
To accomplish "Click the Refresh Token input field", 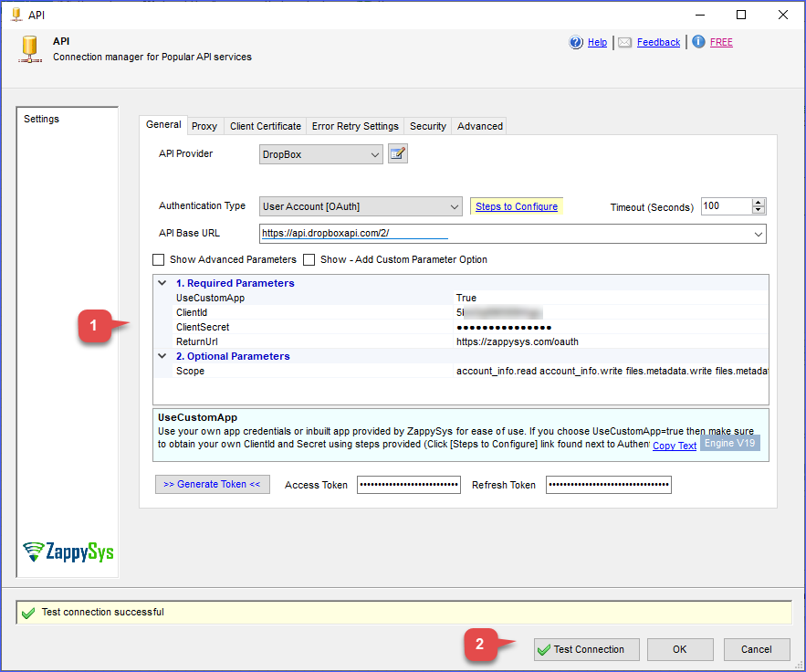I will point(609,485).
